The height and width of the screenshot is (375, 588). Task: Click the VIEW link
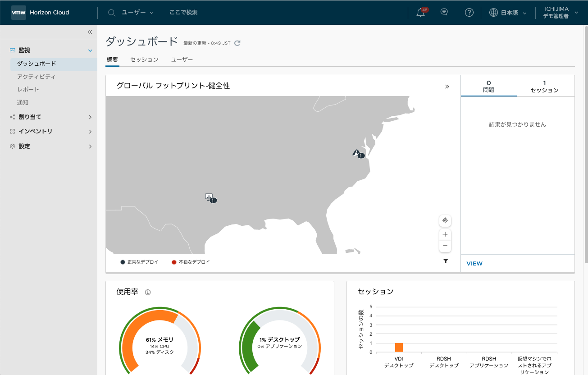[x=474, y=264]
